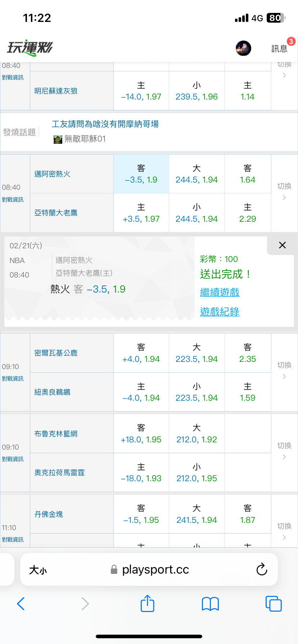Open Safari share sheet
Viewport: 298px width, 644px height.
coord(148,603)
